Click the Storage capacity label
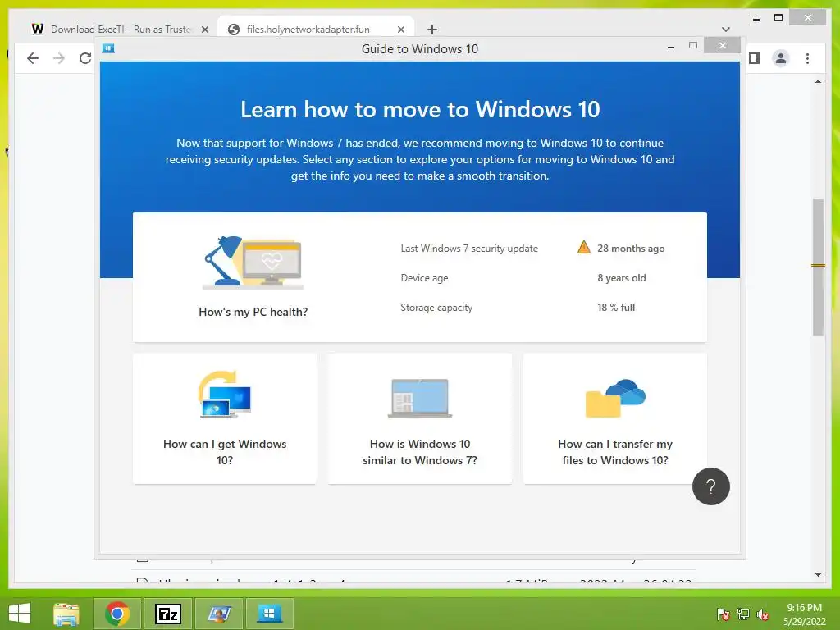Viewport: 840px width, 630px height. coord(436,308)
